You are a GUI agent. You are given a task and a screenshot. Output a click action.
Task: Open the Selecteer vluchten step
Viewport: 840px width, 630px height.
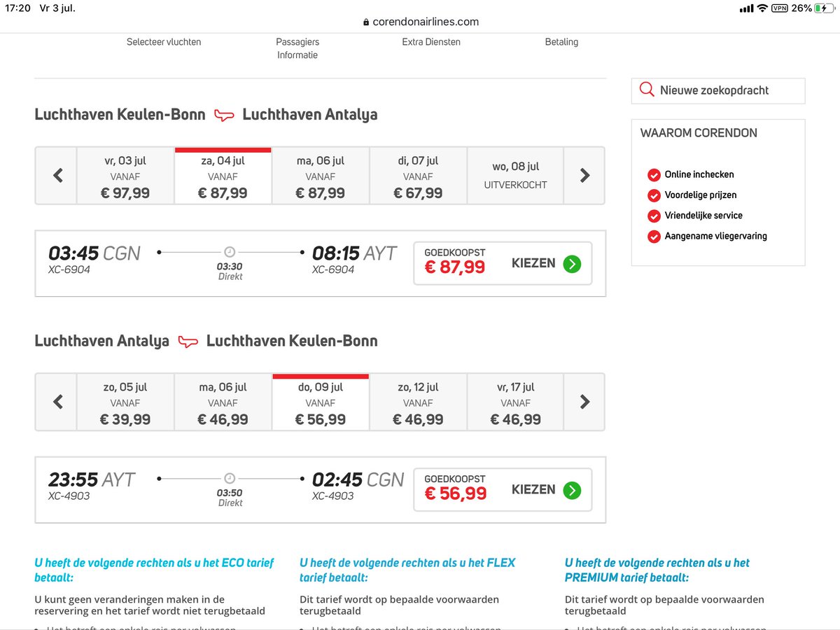164,42
